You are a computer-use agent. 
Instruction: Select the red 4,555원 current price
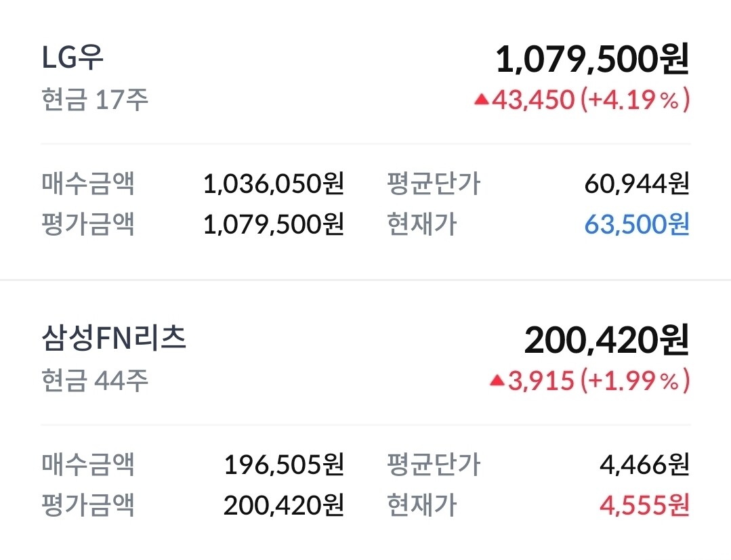click(x=644, y=504)
